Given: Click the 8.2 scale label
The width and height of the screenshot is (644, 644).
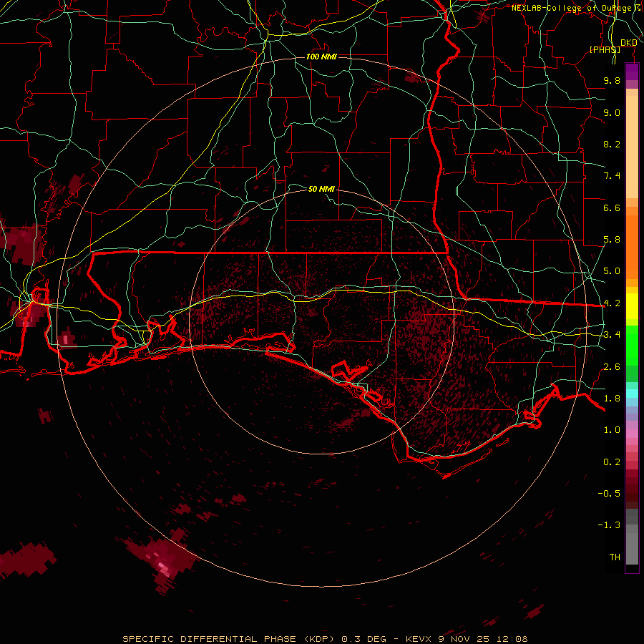Looking at the screenshot, I should (612, 144).
